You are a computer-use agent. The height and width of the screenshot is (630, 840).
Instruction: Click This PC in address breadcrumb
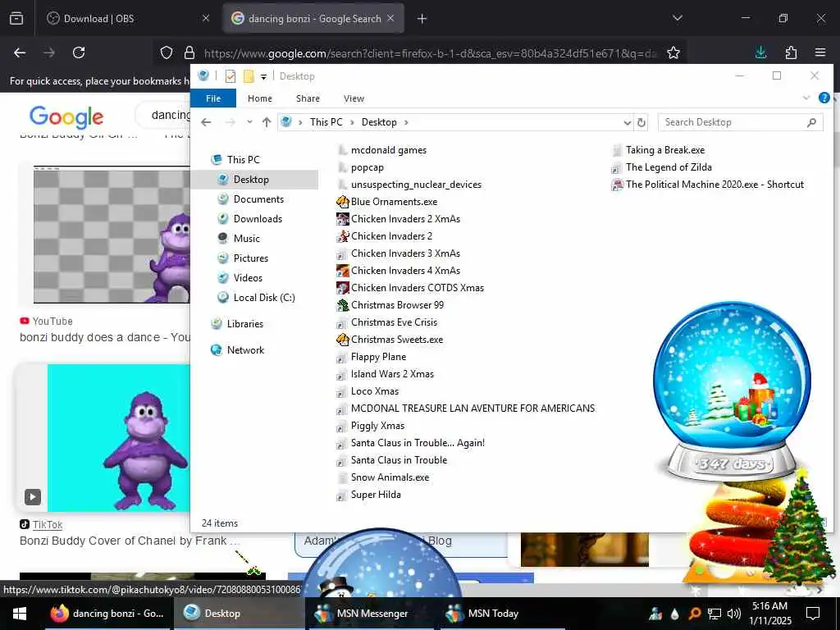coord(326,122)
